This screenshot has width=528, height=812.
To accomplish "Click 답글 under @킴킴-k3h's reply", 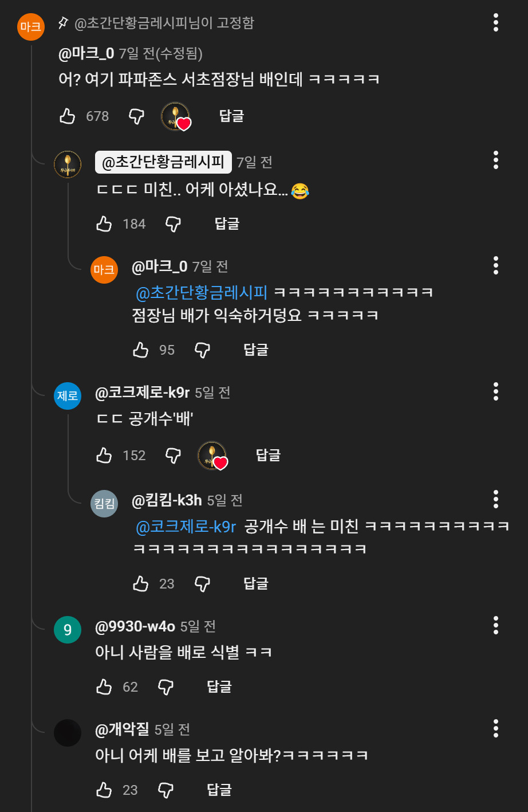I will 255,583.
